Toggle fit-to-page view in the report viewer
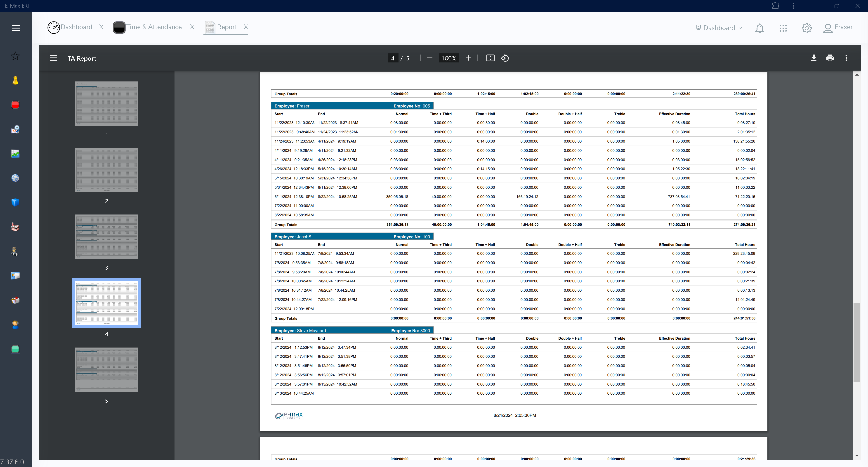Screen dimensions: 868x467 click(x=490, y=58)
